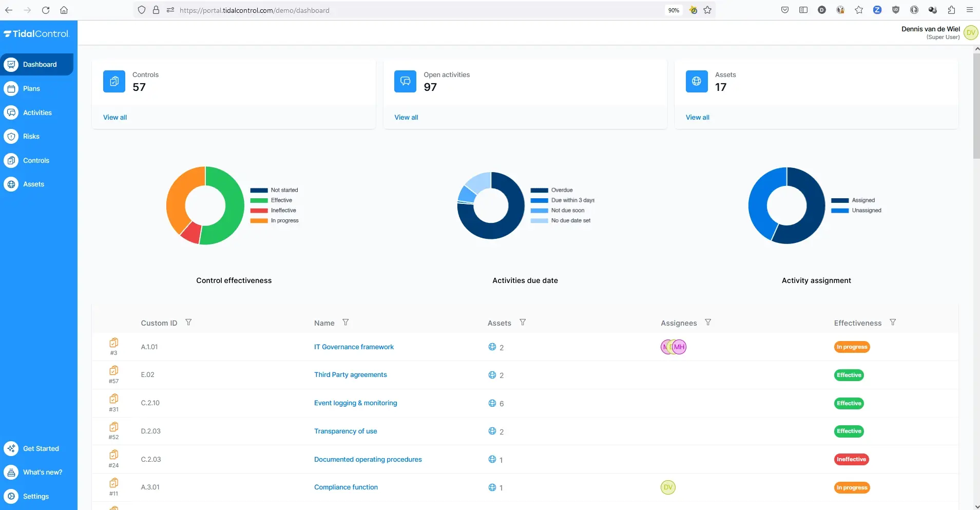Image resolution: width=980 pixels, height=510 pixels.
Task: Toggle Overdue legend entry
Action: [551, 190]
